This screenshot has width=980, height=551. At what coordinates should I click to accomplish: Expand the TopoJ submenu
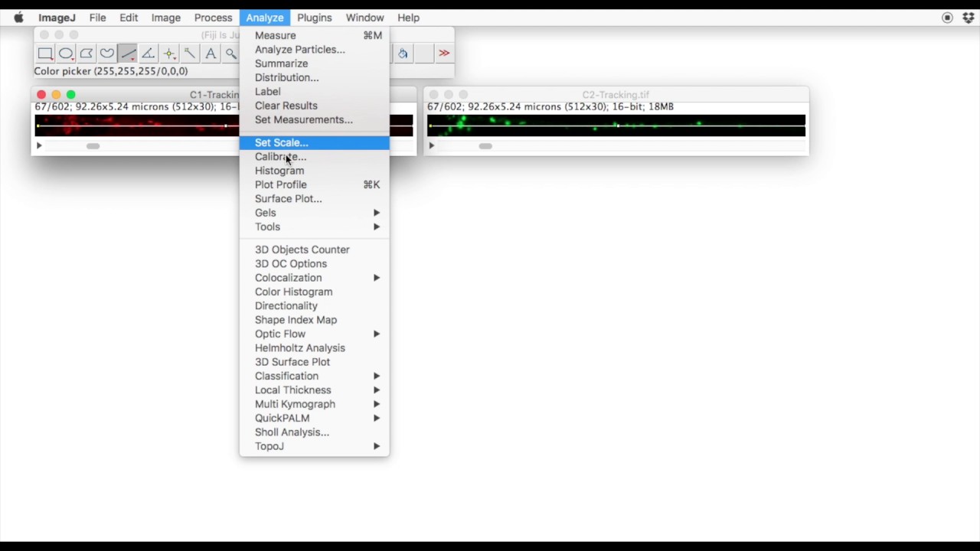(314, 446)
